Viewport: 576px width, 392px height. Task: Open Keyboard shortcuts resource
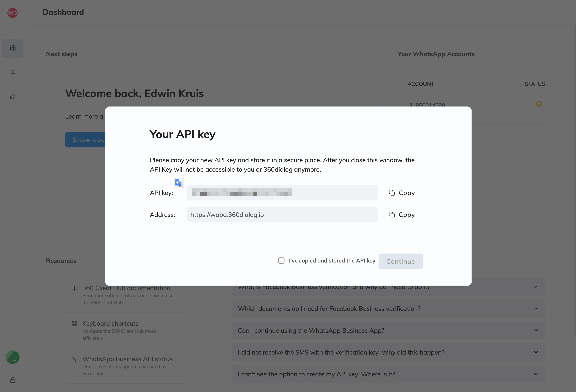(110, 324)
